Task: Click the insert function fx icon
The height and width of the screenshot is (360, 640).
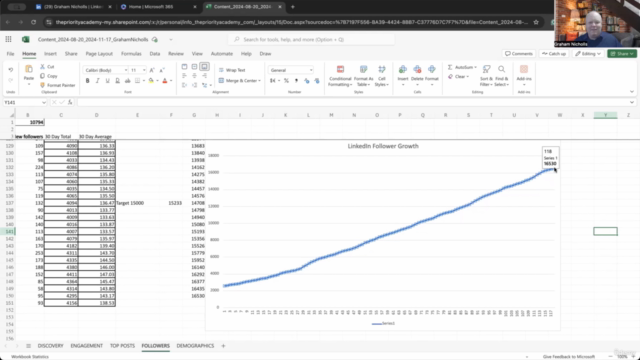Action: click(x=70, y=102)
